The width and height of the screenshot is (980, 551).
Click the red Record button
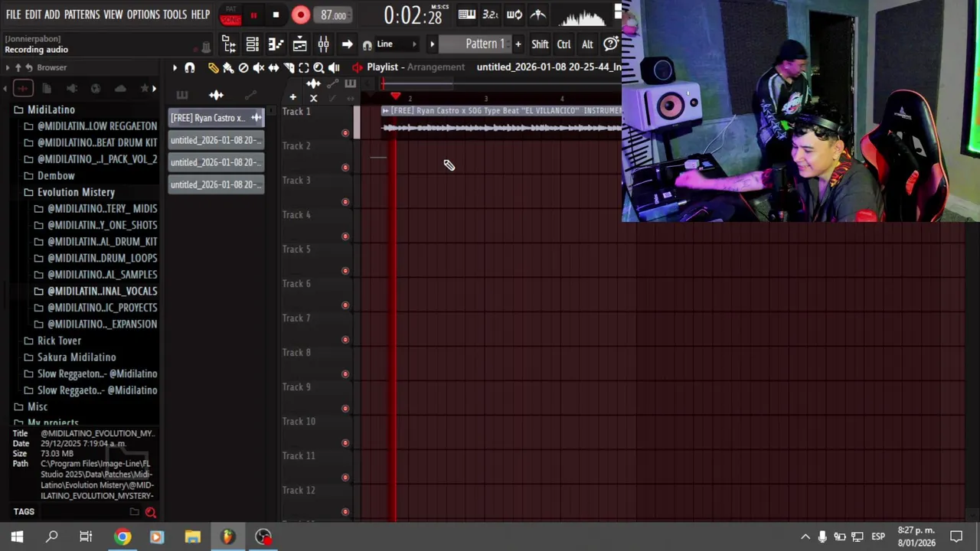pos(300,15)
